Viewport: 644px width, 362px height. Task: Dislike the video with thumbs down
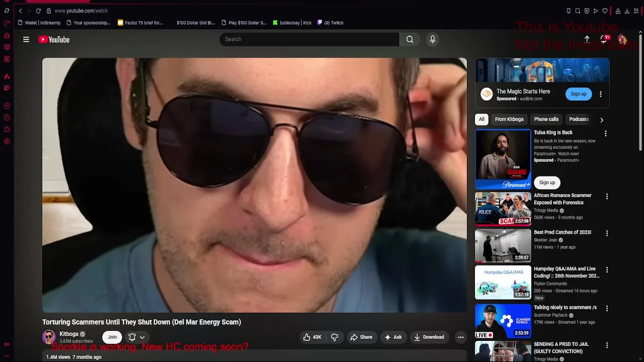tap(335, 337)
